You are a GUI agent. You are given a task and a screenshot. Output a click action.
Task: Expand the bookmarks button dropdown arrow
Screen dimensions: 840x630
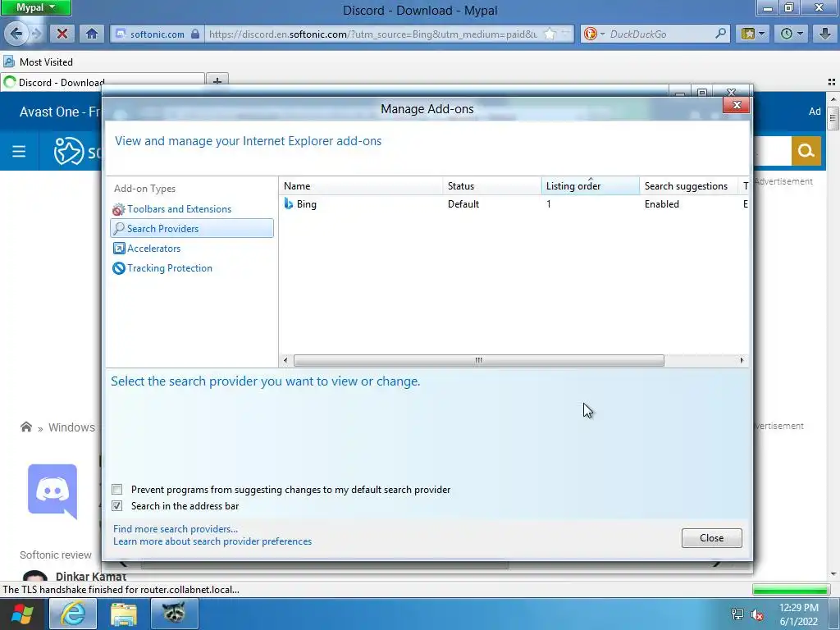point(762,34)
